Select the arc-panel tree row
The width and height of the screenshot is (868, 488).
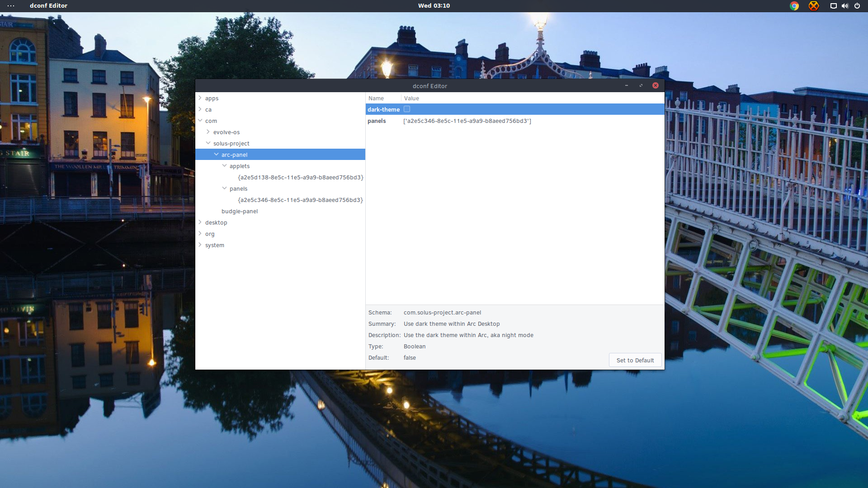click(280, 155)
